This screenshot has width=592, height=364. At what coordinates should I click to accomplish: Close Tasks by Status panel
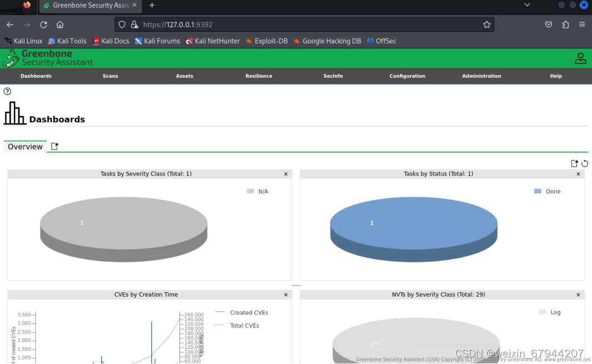pos(578,174)
